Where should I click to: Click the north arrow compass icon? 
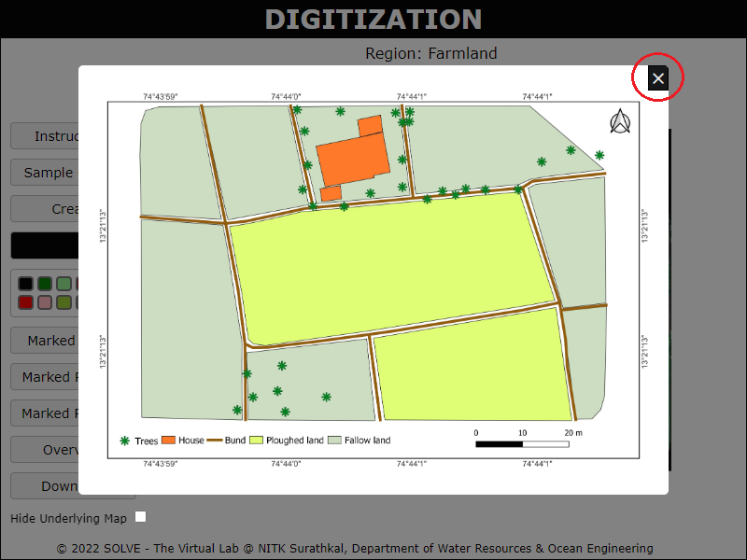pos(620,122)
